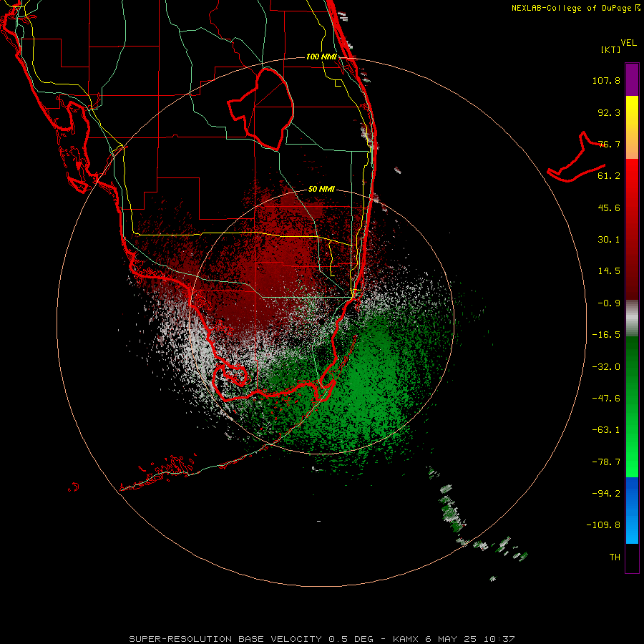Select the 92.3 legend value
Screen dimensions: 644x644
609,112
